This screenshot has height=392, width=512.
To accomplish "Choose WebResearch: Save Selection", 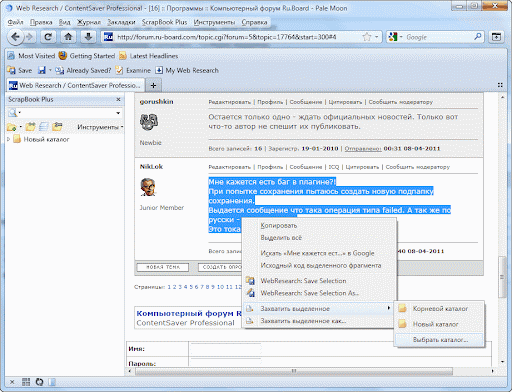I will click(319, 281).
